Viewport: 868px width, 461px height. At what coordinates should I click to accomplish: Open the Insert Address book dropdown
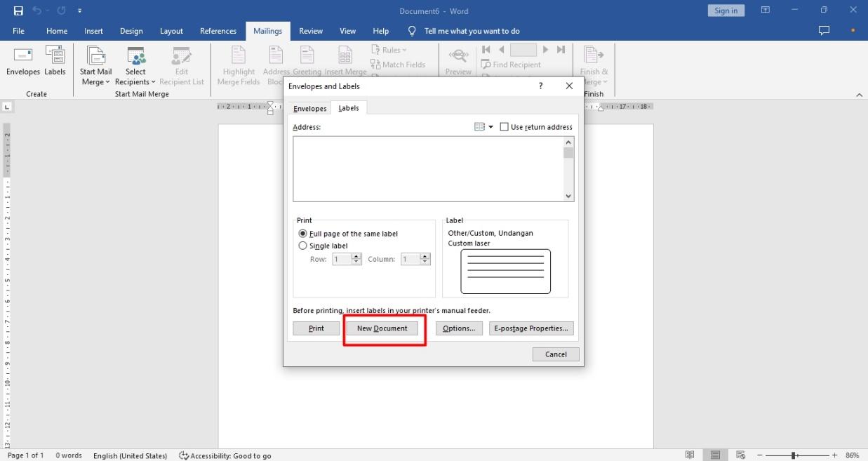click(483, 127)
